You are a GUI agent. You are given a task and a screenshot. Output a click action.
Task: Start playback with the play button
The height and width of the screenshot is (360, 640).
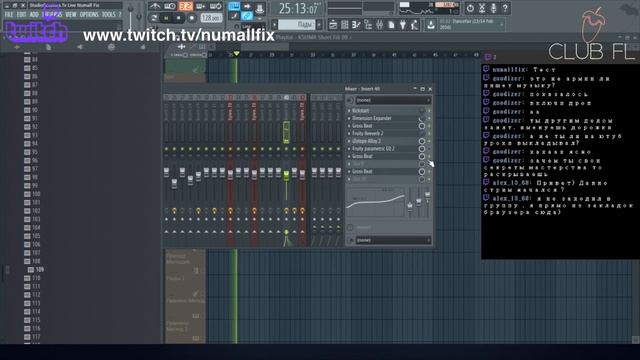[166, 18]
